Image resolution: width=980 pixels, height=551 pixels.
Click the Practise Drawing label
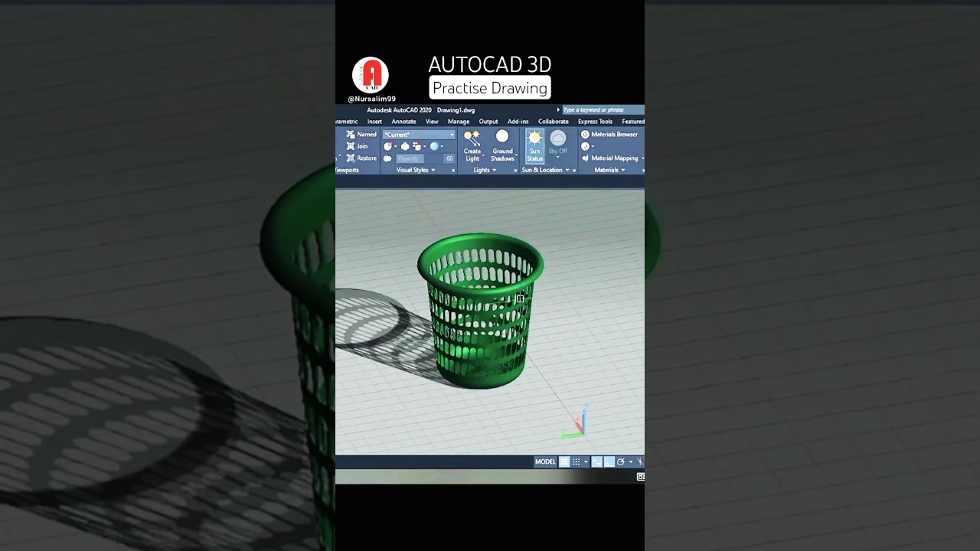[x=490, y=88]
